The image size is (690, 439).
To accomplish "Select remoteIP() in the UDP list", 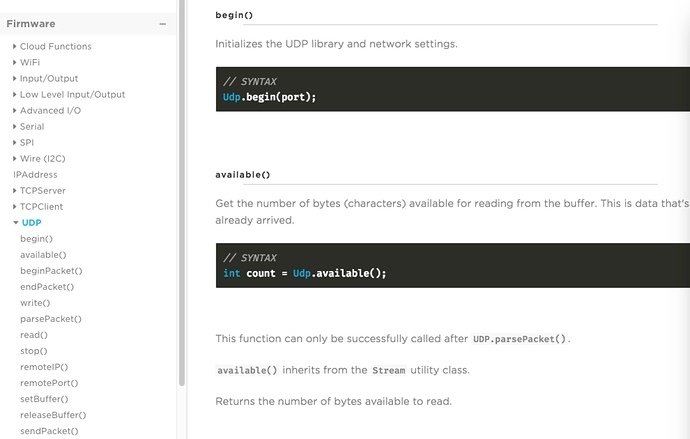I will [45, 367].
